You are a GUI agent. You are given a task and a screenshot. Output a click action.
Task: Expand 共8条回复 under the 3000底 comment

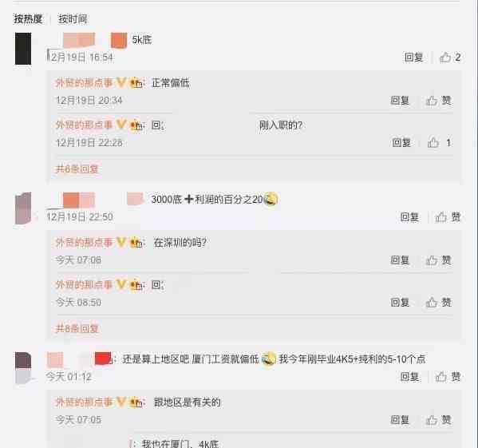(77, 328)
